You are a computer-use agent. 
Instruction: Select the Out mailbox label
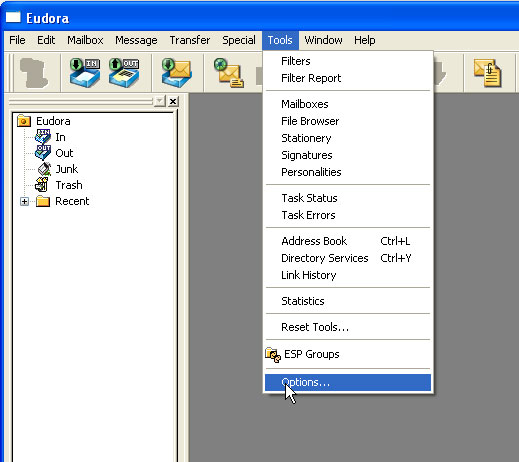pyautogui.click(x=64, y=153)
